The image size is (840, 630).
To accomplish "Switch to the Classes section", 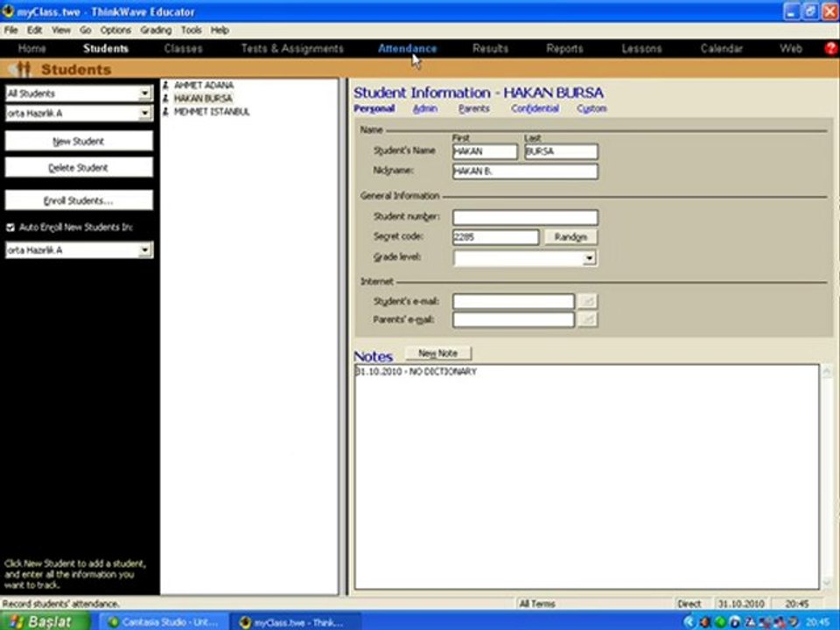I will click(183, 49).
